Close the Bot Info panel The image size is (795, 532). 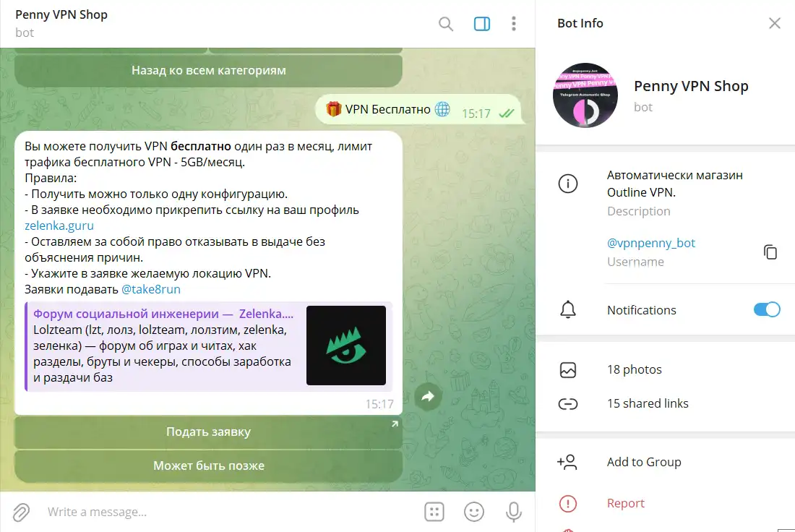coord(774,23)
